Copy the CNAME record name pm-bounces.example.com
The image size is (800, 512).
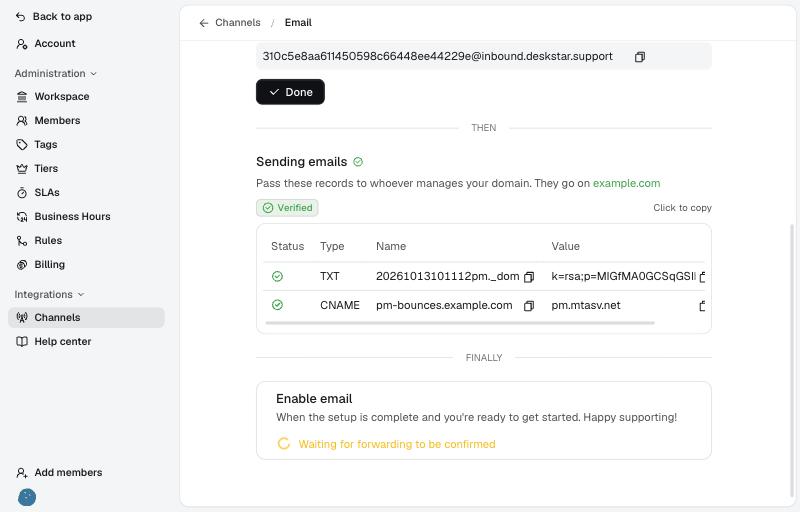click(x=529, y=306)
